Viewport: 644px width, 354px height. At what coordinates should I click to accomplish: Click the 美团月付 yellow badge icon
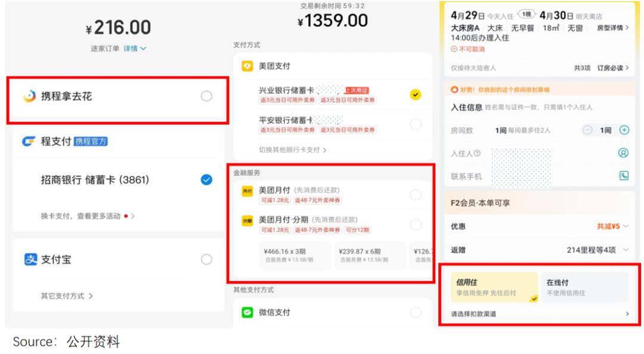pos(246,192)
